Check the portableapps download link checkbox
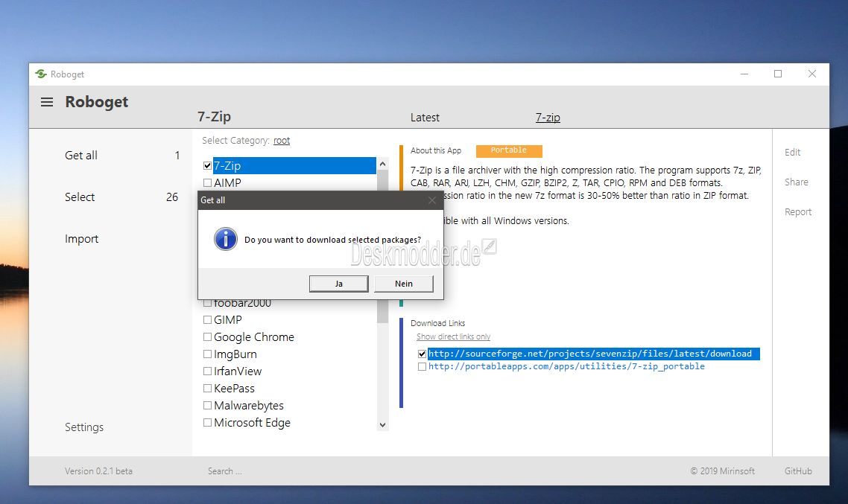 [x=422, y=367]
